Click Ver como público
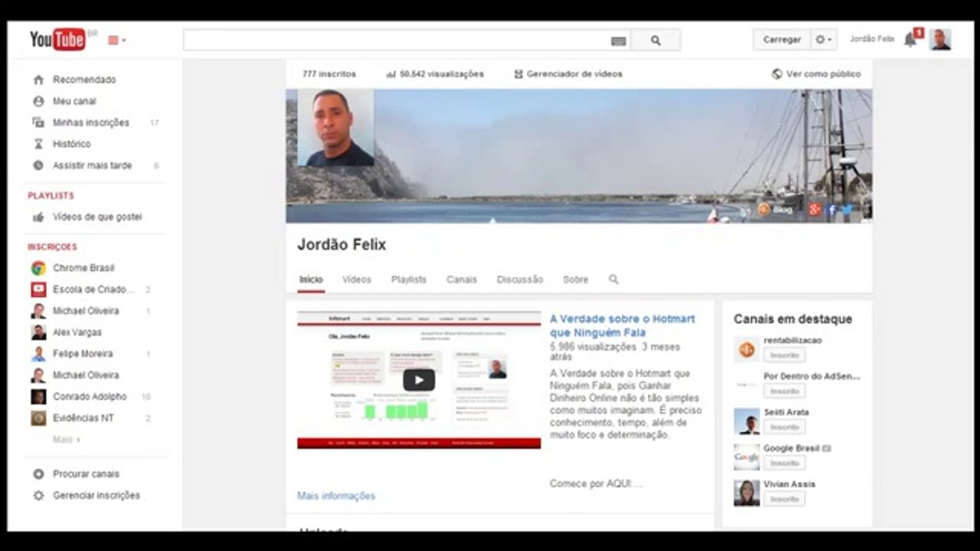980x551 pixels. click(816, 74)
